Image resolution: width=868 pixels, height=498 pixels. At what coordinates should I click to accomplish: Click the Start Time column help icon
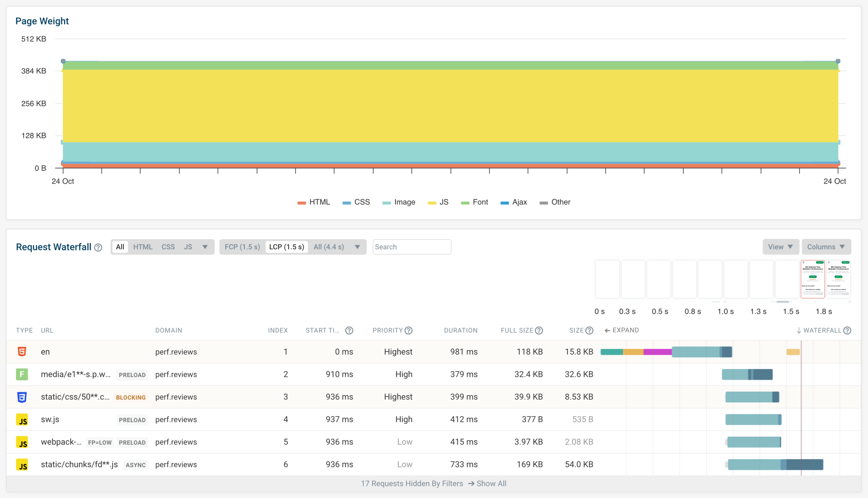pyautogui.click(x=349, y=331)
